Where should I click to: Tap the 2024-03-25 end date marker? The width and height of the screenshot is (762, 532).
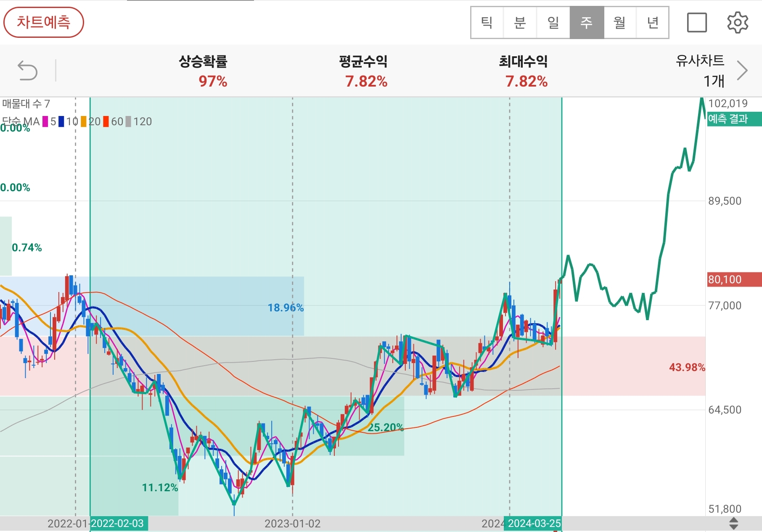pyautogui.click(x=533, y=524)
